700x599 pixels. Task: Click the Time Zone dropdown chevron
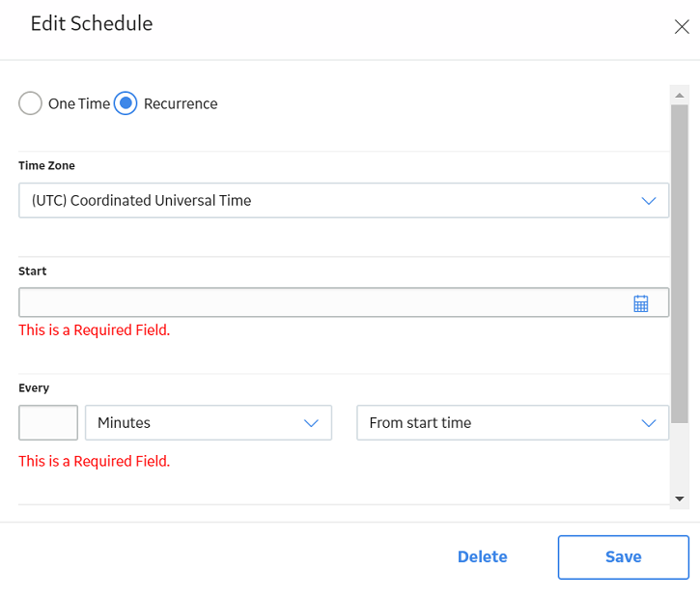click(x=648, y=201)
